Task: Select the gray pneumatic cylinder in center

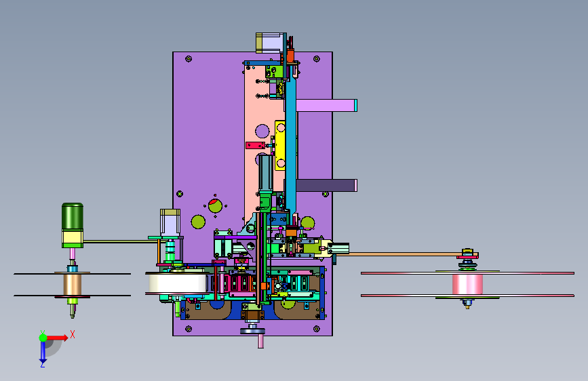Action: pos(265,173)
